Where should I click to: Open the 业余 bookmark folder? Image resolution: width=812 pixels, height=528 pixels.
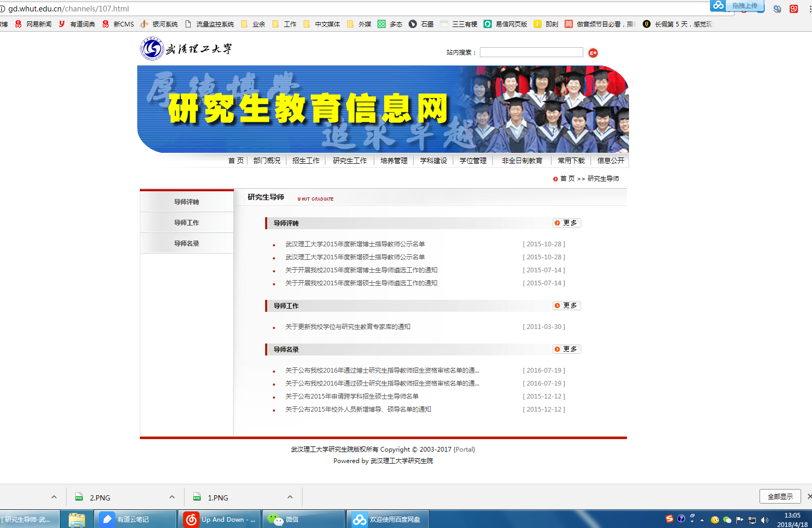pos(253,24)
